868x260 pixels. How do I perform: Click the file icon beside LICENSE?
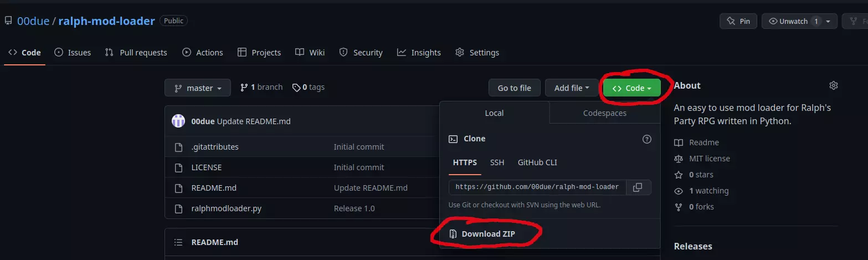coord(178,167)
